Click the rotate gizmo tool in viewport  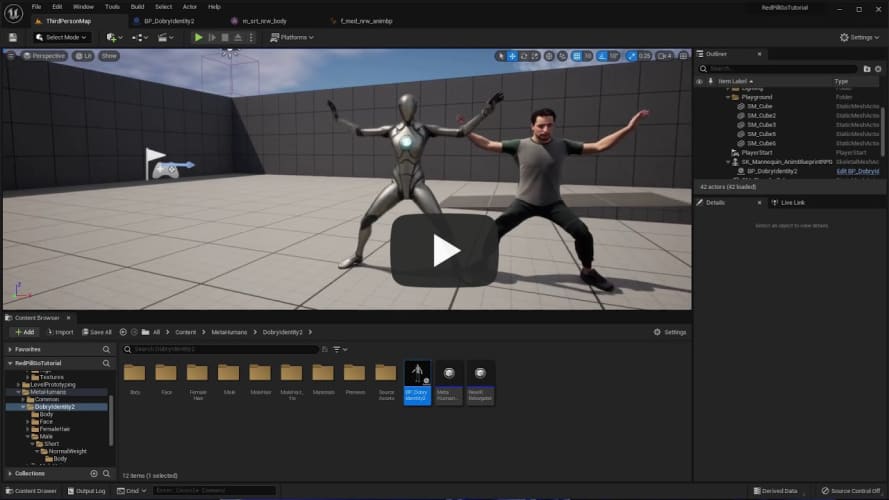(x=525, y=56)
